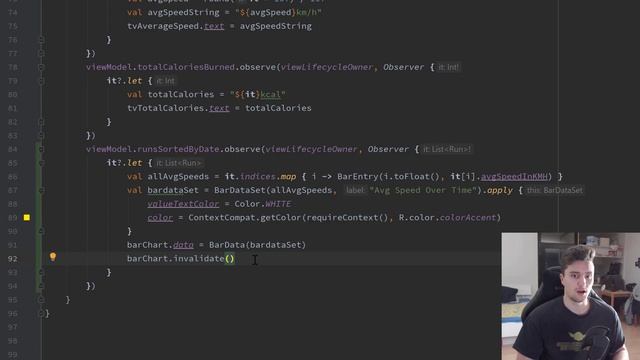The image size is (640, 360).
Task: Click the fold end marker at line 82
Action: [41, 122]
